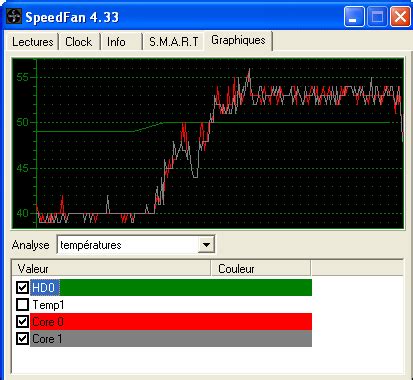Screen dimensions: 413x380
Task: Select the températures combo box field
Action: point(136,245)
